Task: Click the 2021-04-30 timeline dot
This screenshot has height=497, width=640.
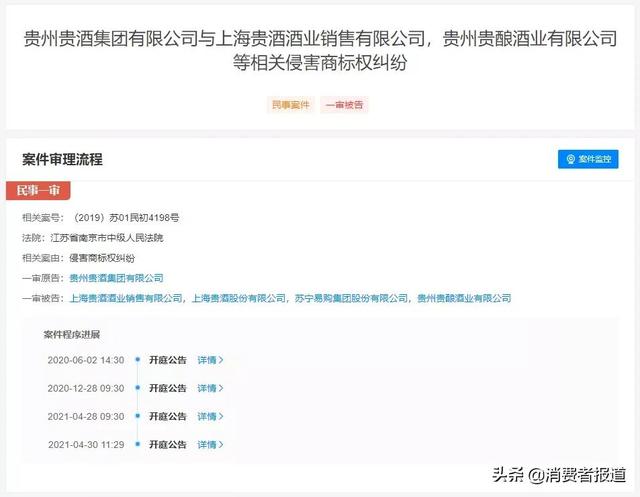Action: (x=138, y=444)
